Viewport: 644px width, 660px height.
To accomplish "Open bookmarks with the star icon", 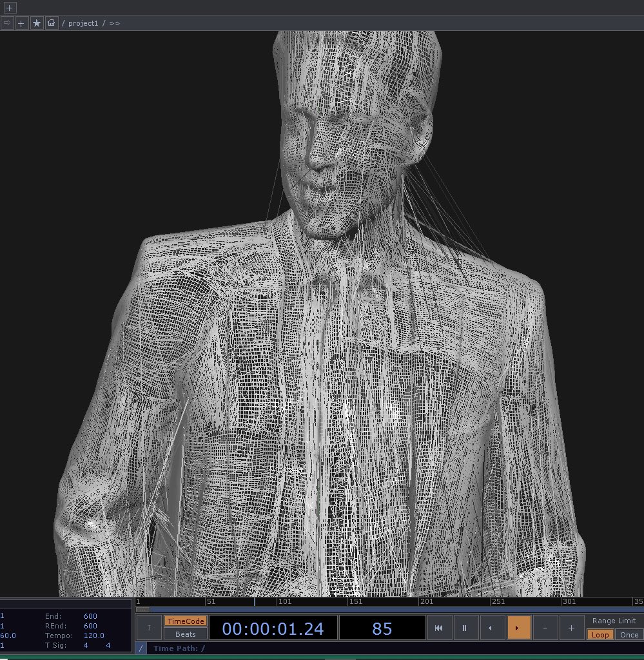I will coord(37,23).
